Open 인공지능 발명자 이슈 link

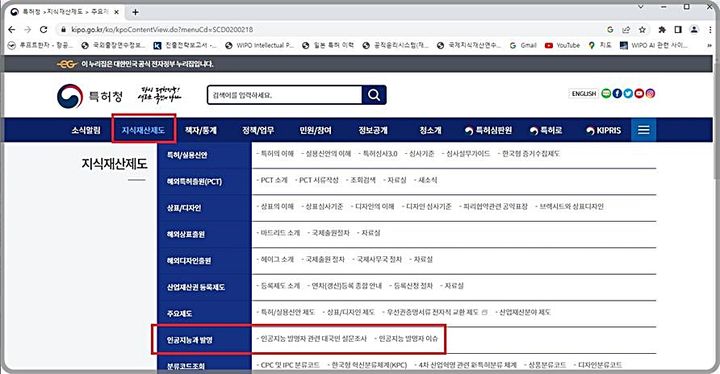click(x=408, y=339)
